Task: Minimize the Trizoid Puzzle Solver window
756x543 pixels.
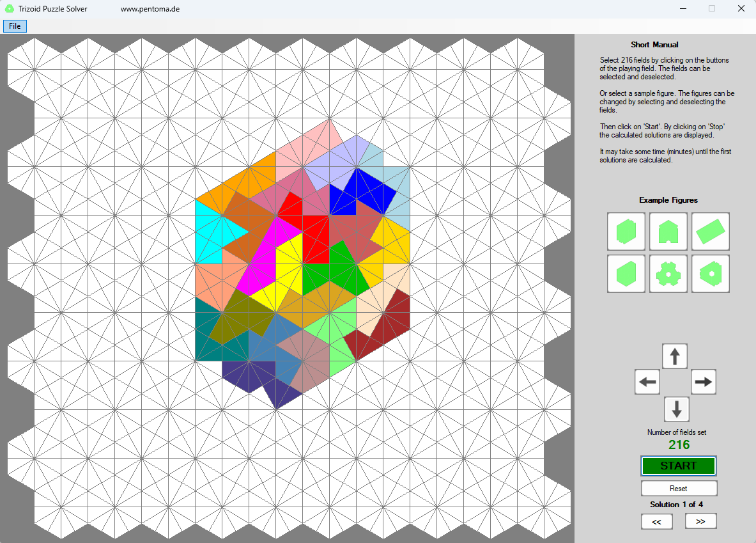Action: point(683,9)
